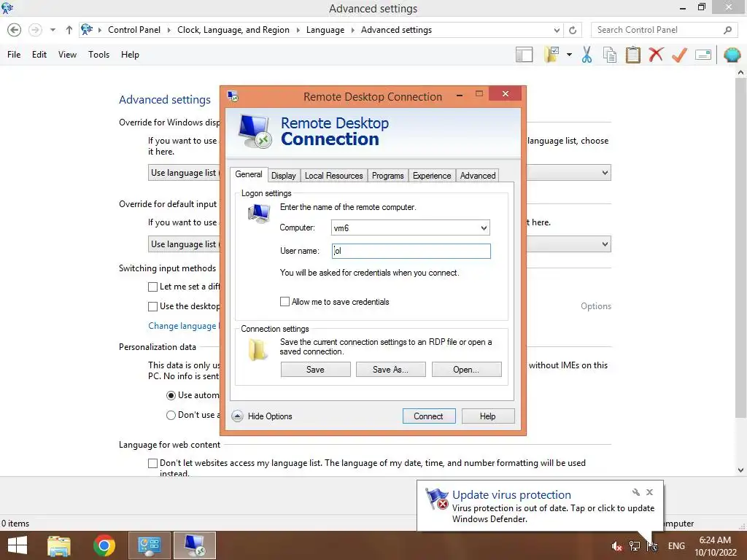The height and width of the screenshot is (560, 747).
Task: Click the vertical scrollbar down arrow
Action: 740,470
